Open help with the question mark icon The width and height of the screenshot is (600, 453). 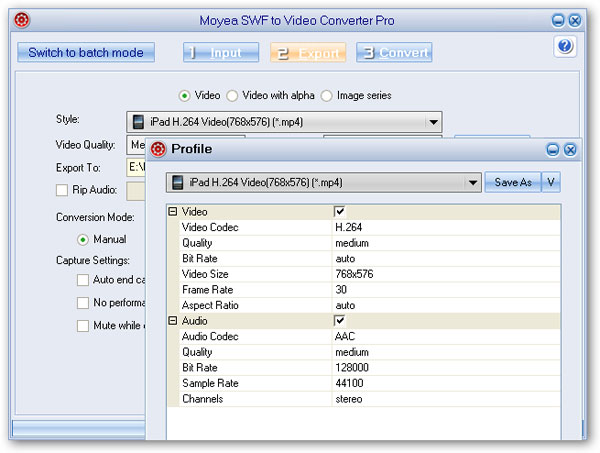tap(565, 46)
